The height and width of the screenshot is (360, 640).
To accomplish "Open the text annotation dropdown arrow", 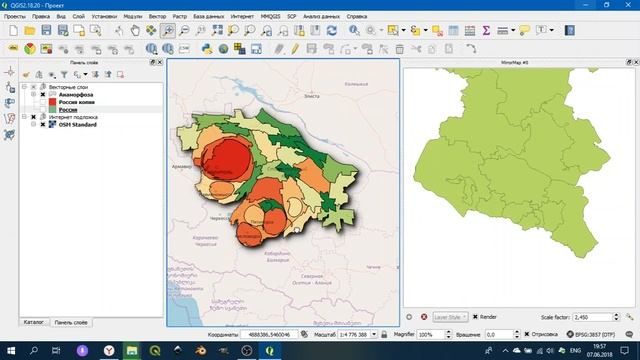I will pyautogui.click(x=551, y=31).
